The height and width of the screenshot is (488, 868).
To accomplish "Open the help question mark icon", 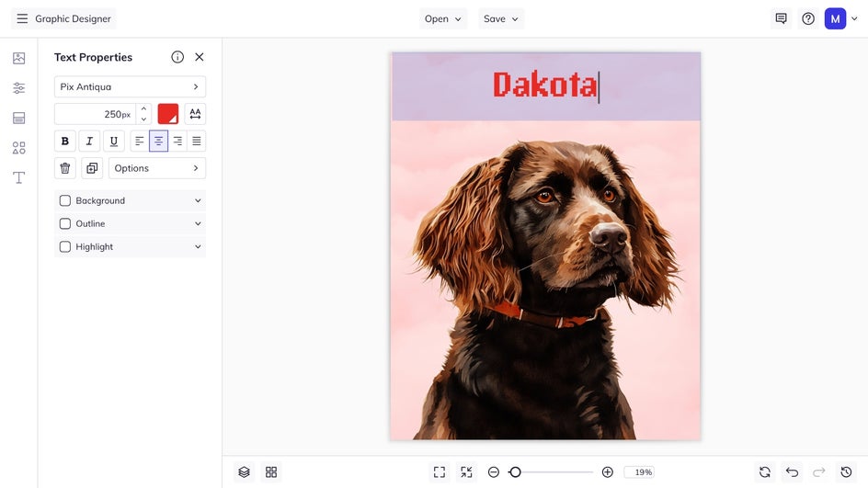I will tap(808, 18).
